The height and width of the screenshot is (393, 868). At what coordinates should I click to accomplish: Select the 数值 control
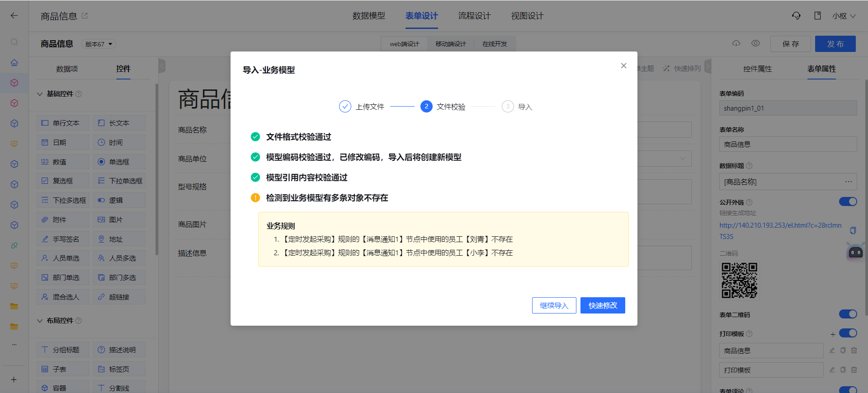click(x=63, y=162)
